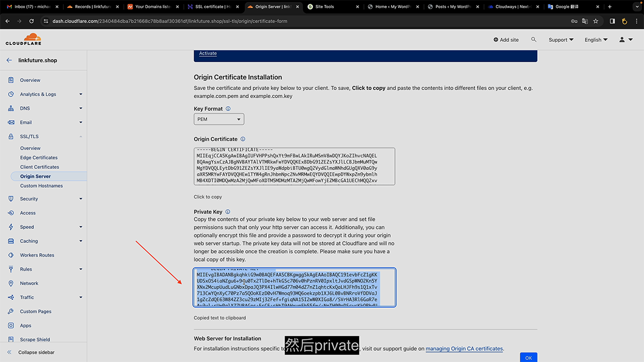Click the OK button
The height and width of the screenshot is (362, 644).
(x=528, y=358)
